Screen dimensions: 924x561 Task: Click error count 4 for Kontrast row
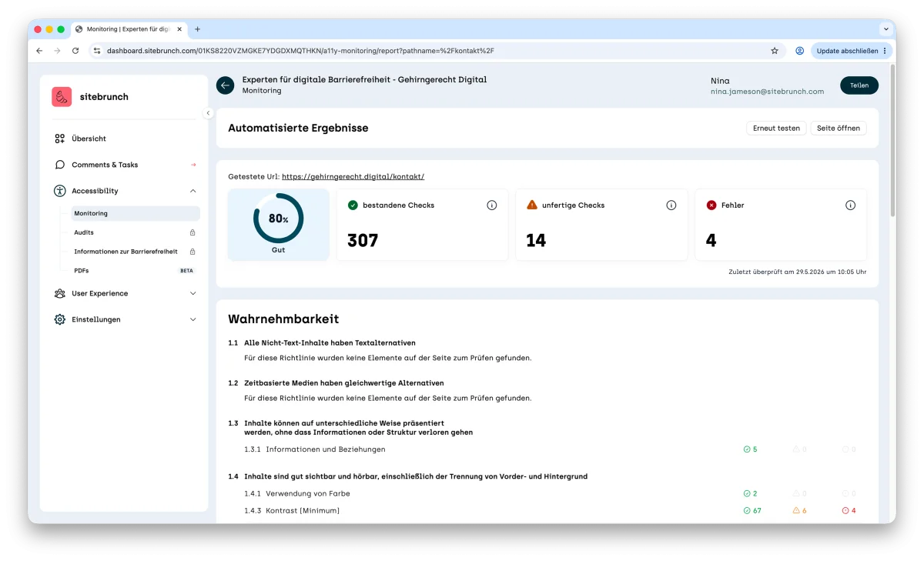click(x=849, y=511)
